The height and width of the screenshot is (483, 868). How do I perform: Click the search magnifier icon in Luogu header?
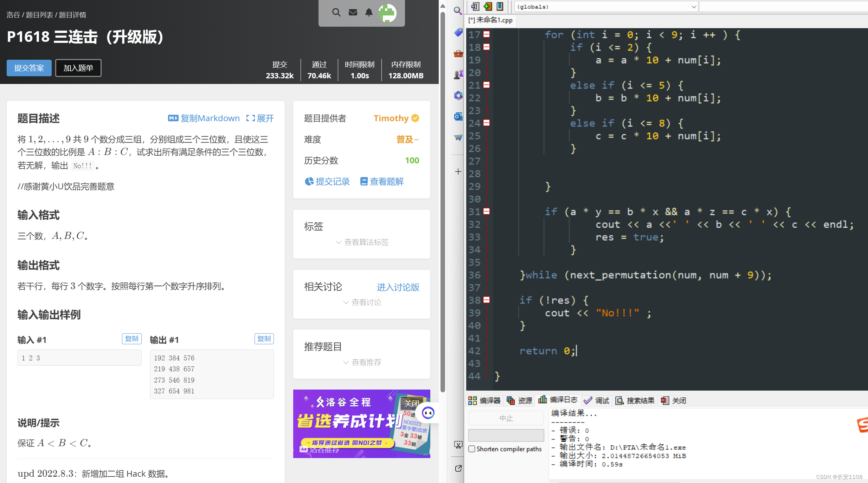tap(336, 13)
